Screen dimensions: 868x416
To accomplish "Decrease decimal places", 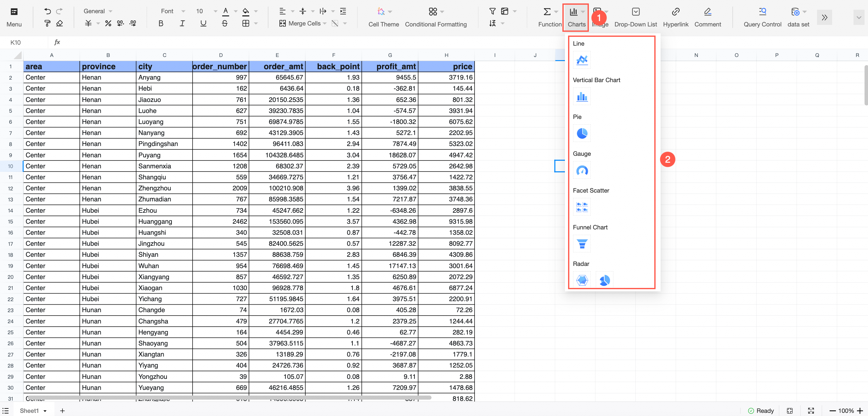I will 120,23.
